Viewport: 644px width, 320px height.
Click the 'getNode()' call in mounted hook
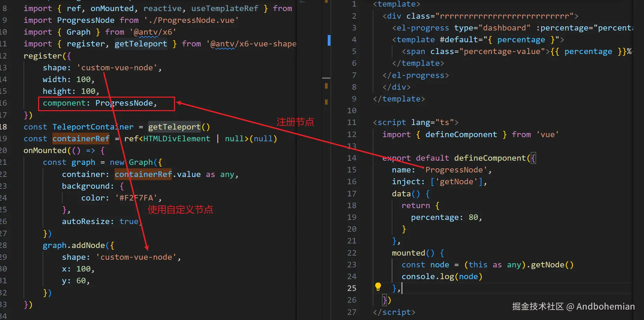tap(552, 265)
